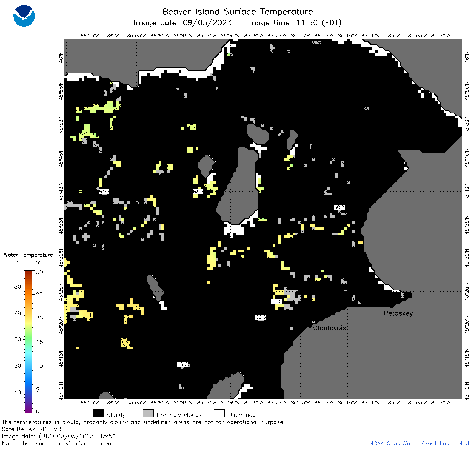The image size is (476, 449).
Task: Click the 60.3 temperature reading label
Action: click(339, 207)
